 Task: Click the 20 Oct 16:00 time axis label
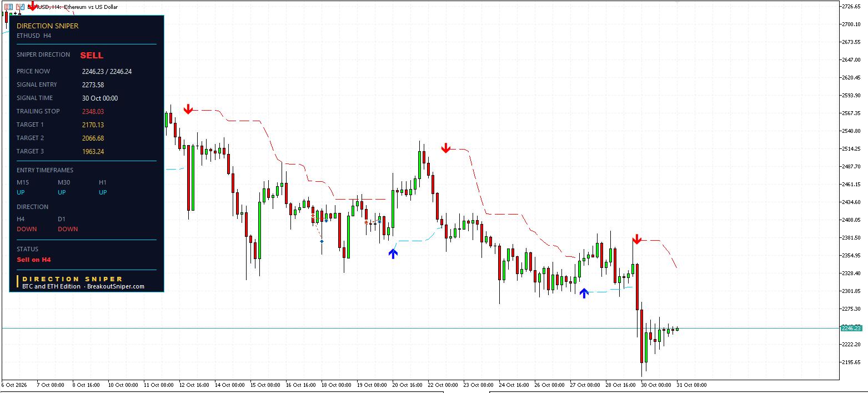coord(408,385)
